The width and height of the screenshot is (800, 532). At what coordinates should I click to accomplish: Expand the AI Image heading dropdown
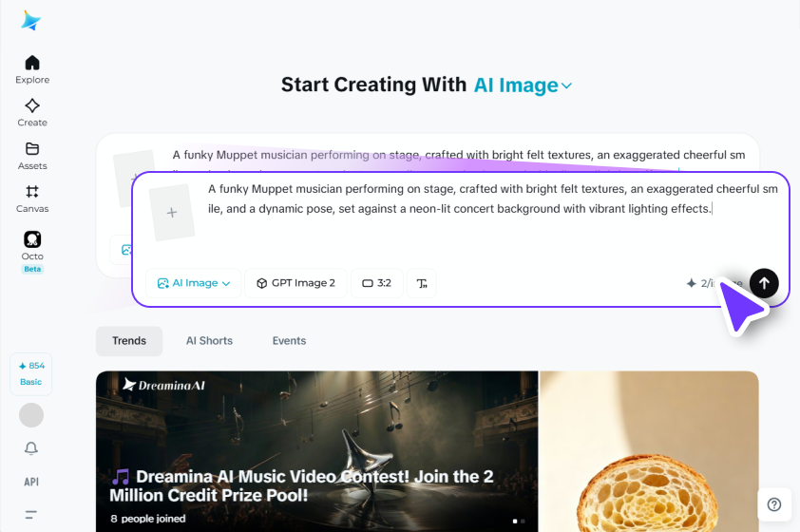pyautogui.click(x=523, y=85)
